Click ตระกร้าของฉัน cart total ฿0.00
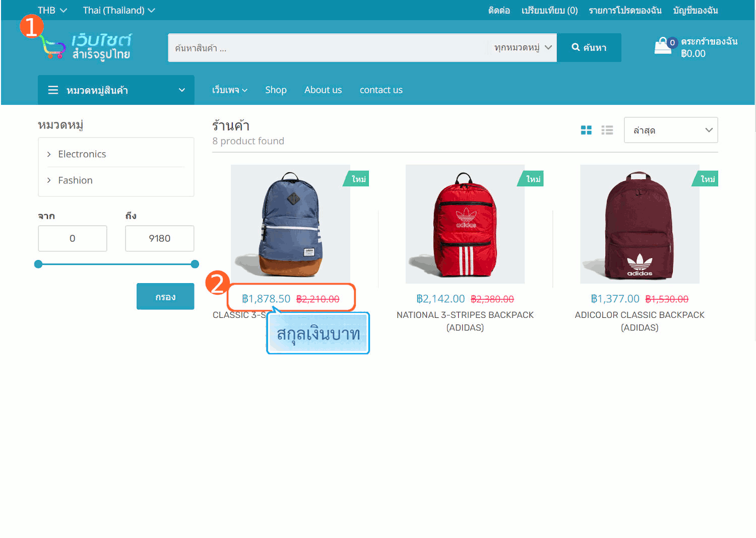This screenshot has height=538, width=756. click(709, 47)
